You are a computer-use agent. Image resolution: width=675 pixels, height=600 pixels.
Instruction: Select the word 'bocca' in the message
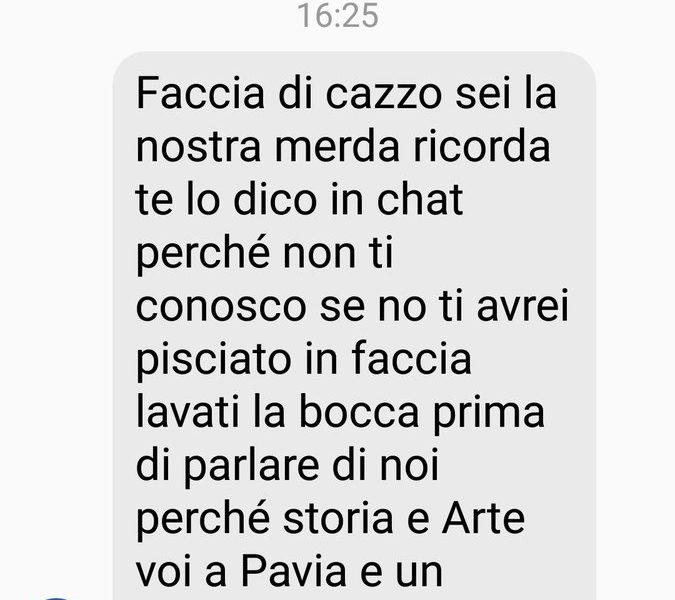pos(359,412)
